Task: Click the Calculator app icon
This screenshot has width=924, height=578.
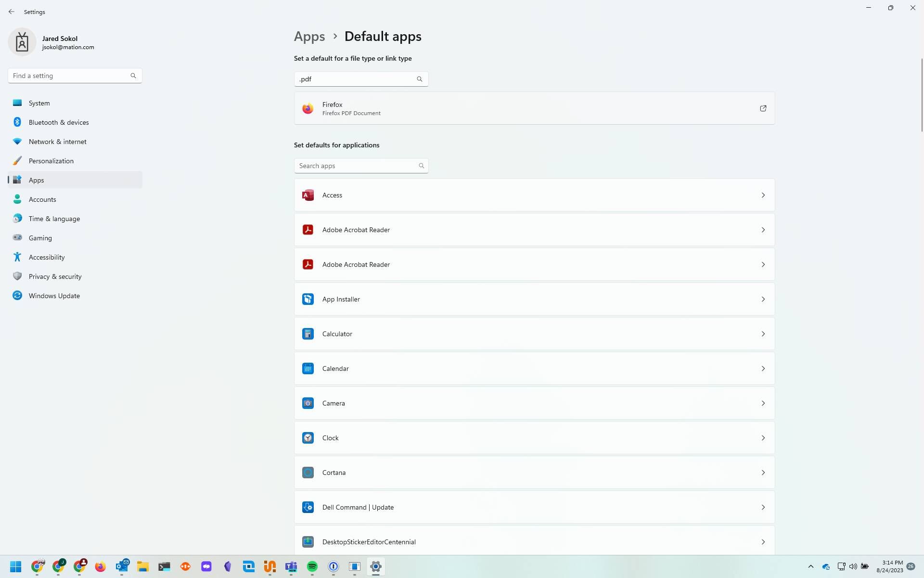Action: (x=308, y=333)
